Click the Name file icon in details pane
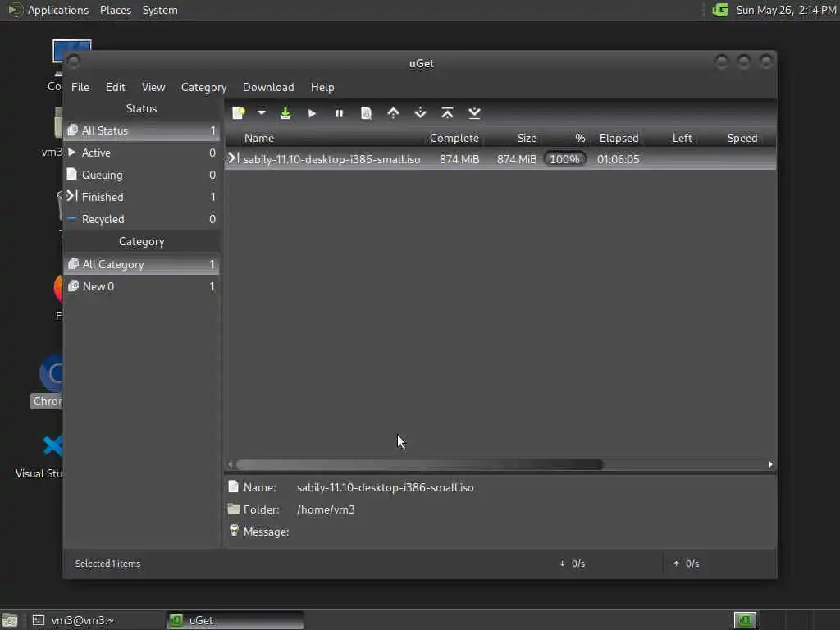The image size is (840, 630). [x=233, y=486]
